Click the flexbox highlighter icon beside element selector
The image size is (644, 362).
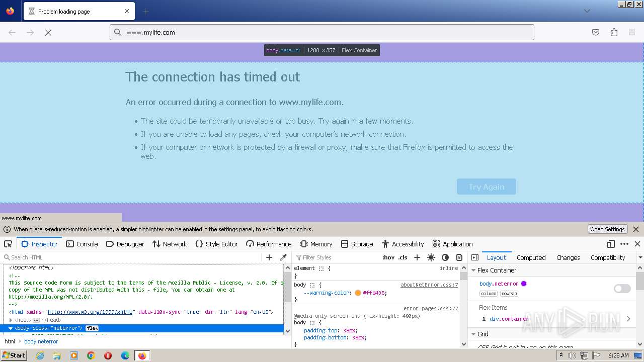point(321,268)
